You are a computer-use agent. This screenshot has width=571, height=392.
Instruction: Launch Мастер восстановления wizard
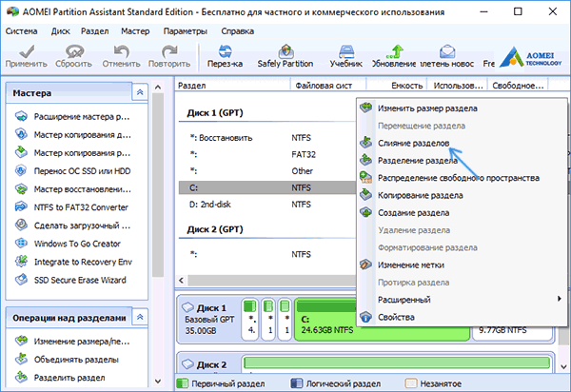tap(73, 189)
